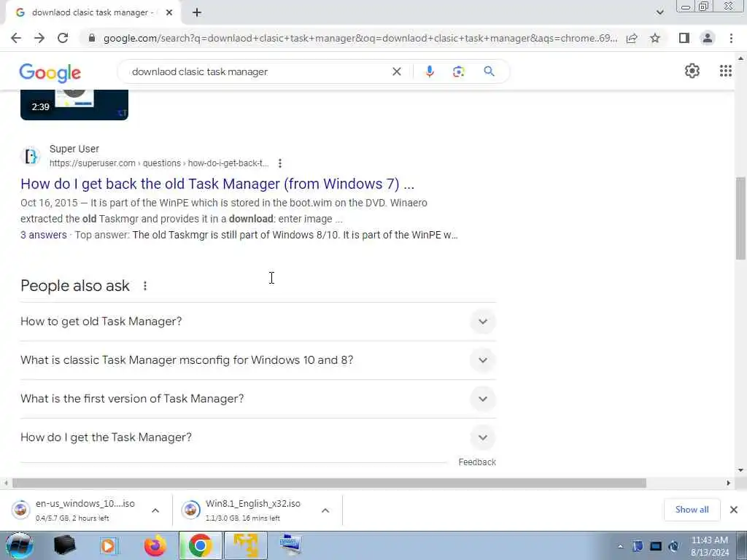Open the Google apps grid

coord(726,71)
